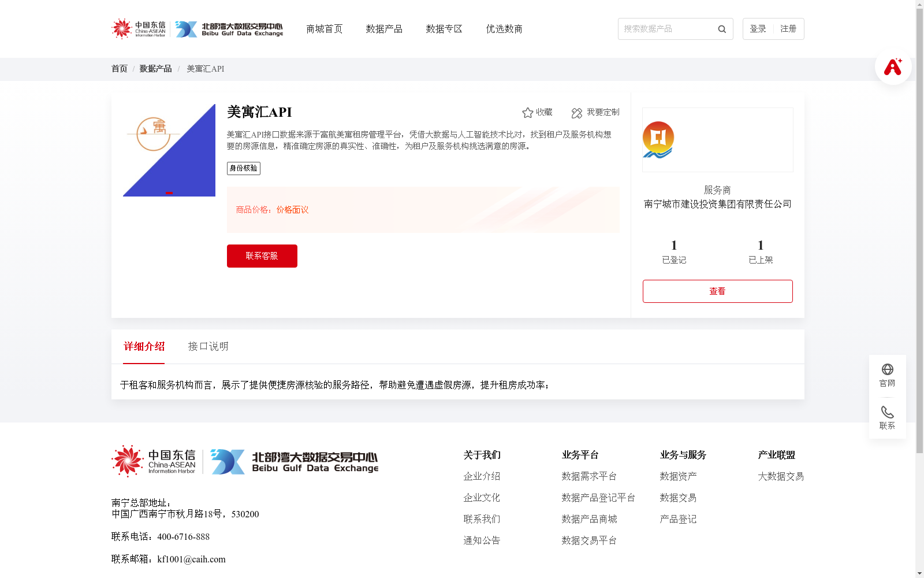Viewport: 924px width, 578px height.
Task: Open 数据专区 in the navigation bar
Action: click(444, 29)
